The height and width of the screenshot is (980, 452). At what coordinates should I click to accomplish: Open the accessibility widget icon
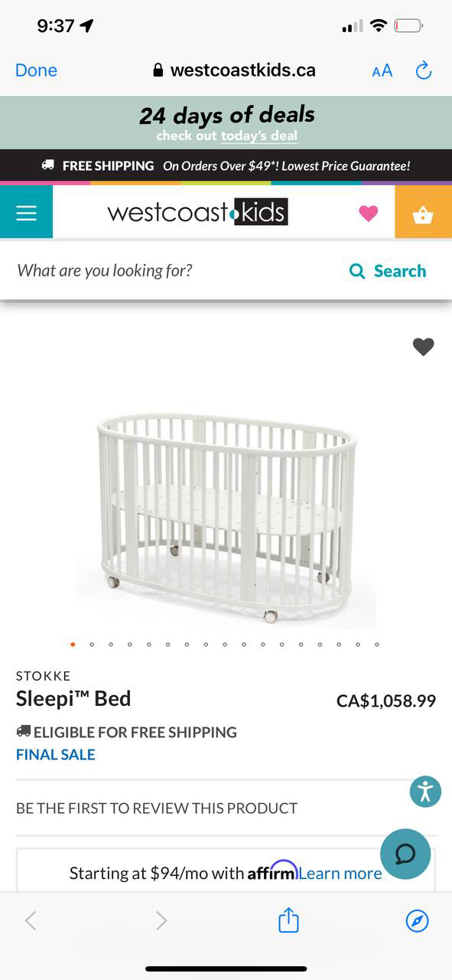(x=425, y=792)
